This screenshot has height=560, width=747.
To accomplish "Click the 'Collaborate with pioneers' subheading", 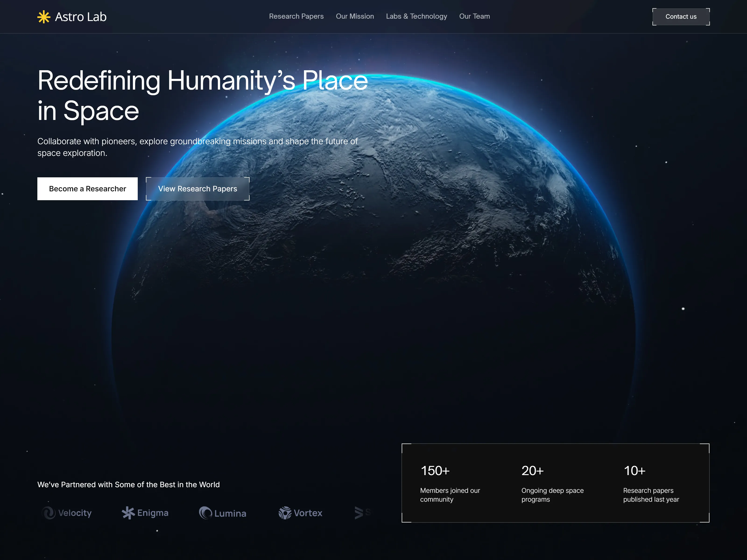I will point(197,147).
